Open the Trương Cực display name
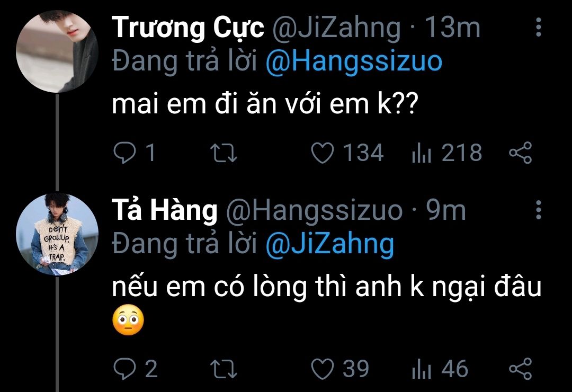The image size is (572, 392). pos(188,28)
